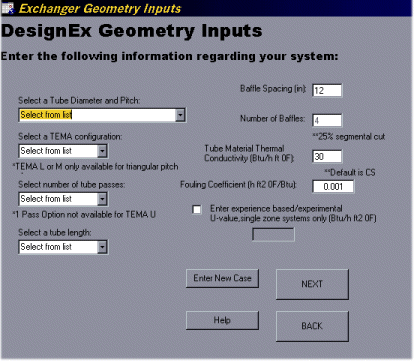
Task: Click the 'Baffle Spacing (in):' label
Action: click(273, 89)
